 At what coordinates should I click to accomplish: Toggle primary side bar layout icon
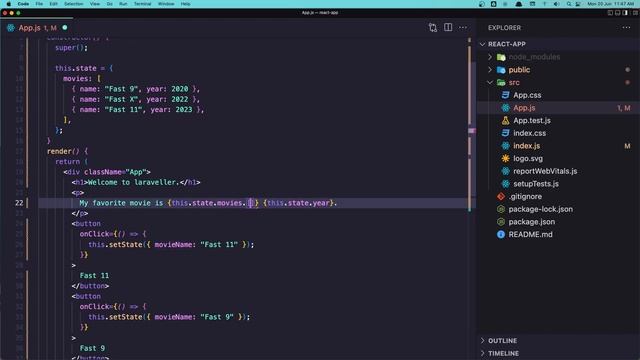tap(610, 13)
